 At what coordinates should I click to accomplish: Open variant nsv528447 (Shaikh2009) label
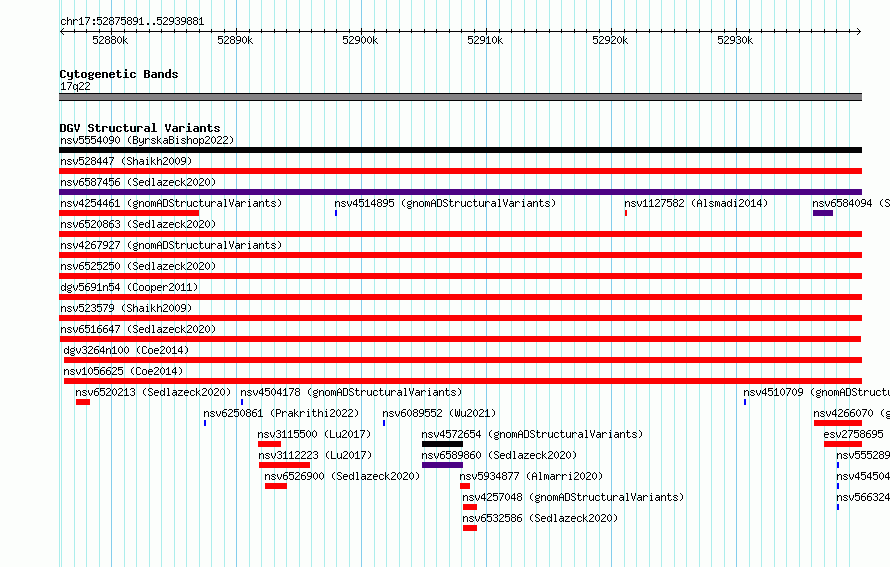coord(126,161)
